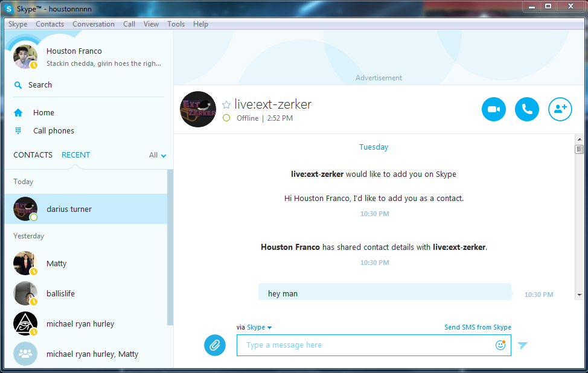Start a voice call with live:ext-zerker
This screenshot has width=588, height=373.
pyautogui.click(x=527, y=109)
